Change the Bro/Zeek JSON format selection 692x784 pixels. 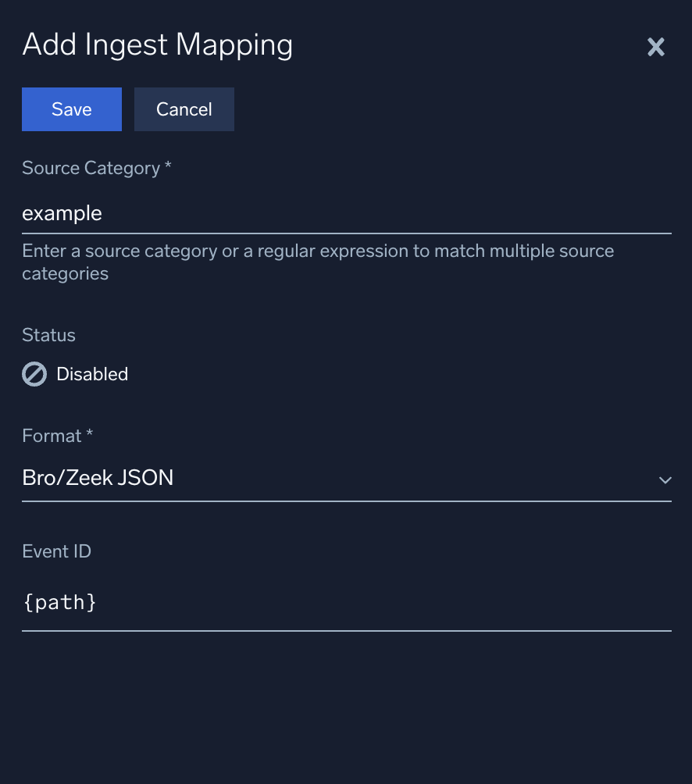click(x=346, y=477)
